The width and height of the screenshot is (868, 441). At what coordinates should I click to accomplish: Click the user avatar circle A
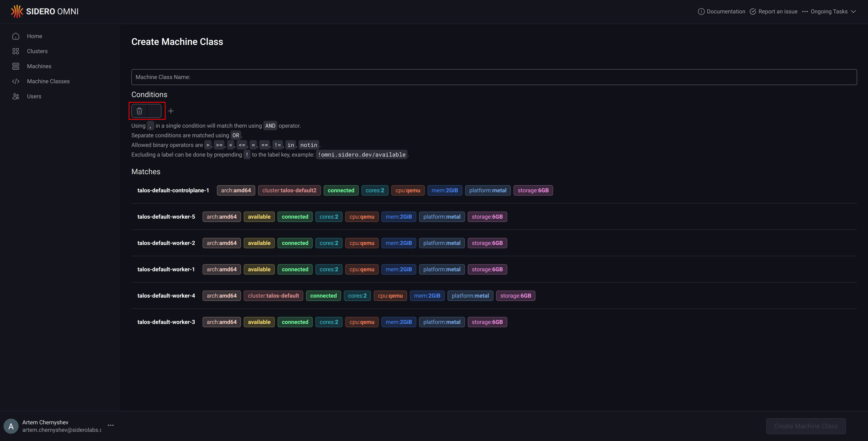tap(11, 426)
